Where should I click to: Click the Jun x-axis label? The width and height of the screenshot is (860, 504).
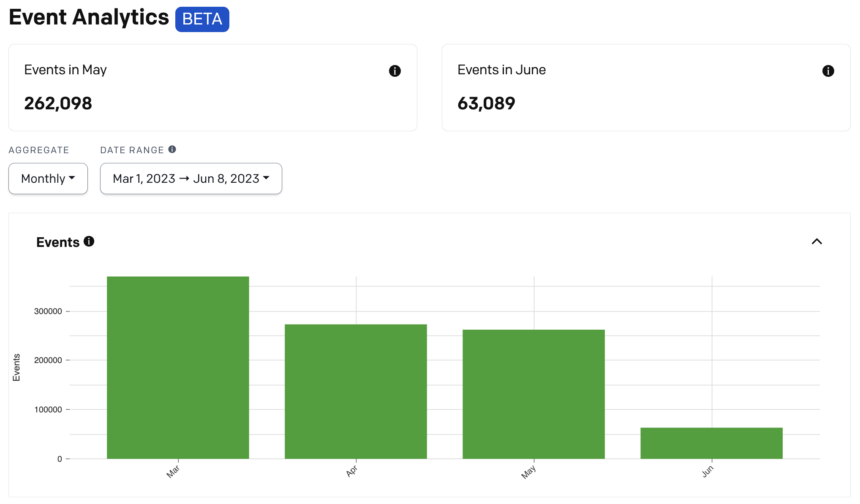point(708,471)
